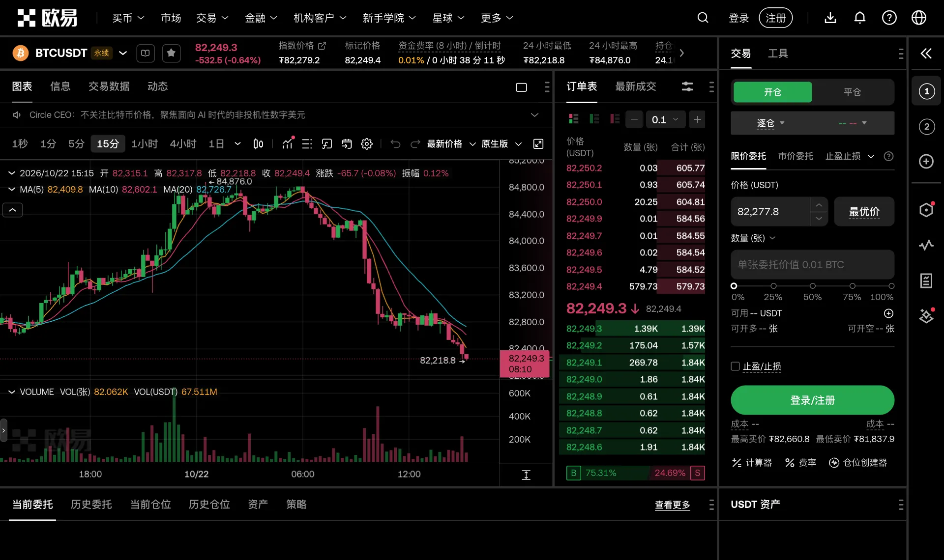Open the candlestick chart style icon
The width and height of the screenshot is (944, 560).
coord(258,144)
